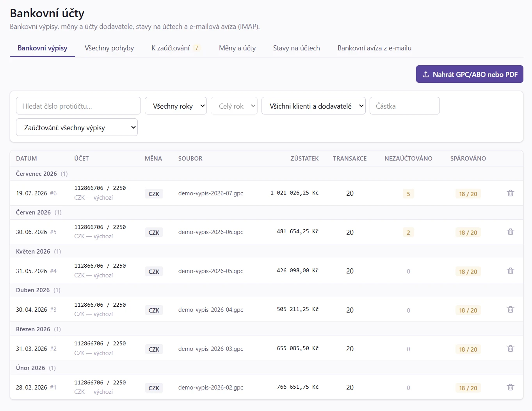
Task: Open the Stavy na účtech tab
Action: (x=297, y=48)
